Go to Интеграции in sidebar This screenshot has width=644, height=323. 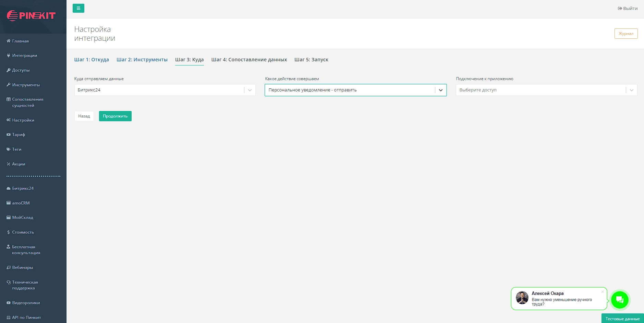pyautogui.click(x=24, y=55)
